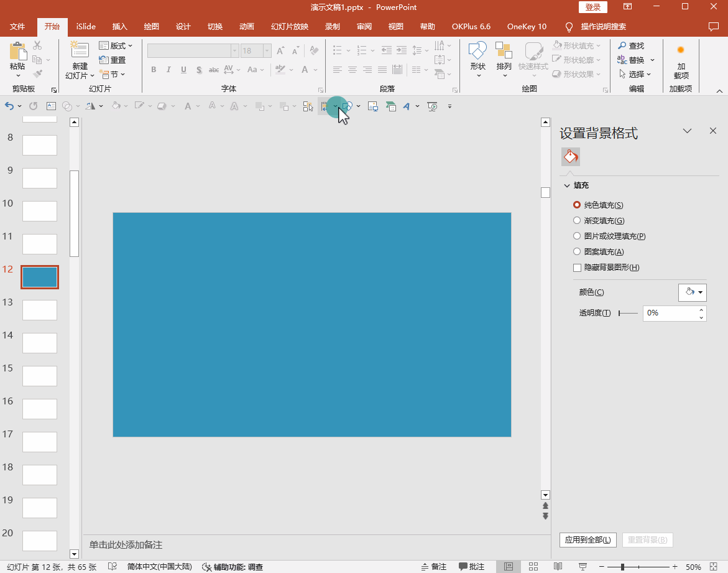Click the Undo arrow in quick access toolbar
728x573 pixels.
9,106
